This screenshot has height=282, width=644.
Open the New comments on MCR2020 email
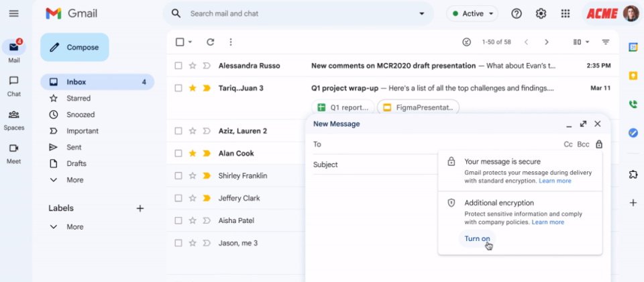pyautogui.click(x=394, y=66)
